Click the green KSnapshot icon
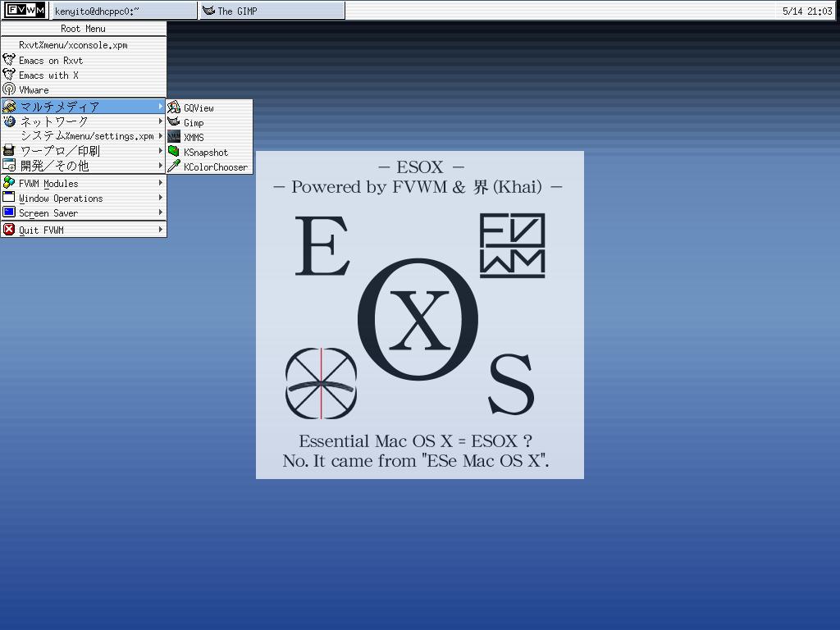Image resolution: width=840 pixels, height=630 pixels. point(174,152)
